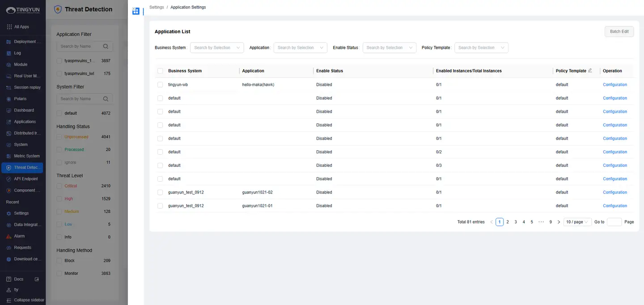Click the All Apps grid icon

point(9,27)
